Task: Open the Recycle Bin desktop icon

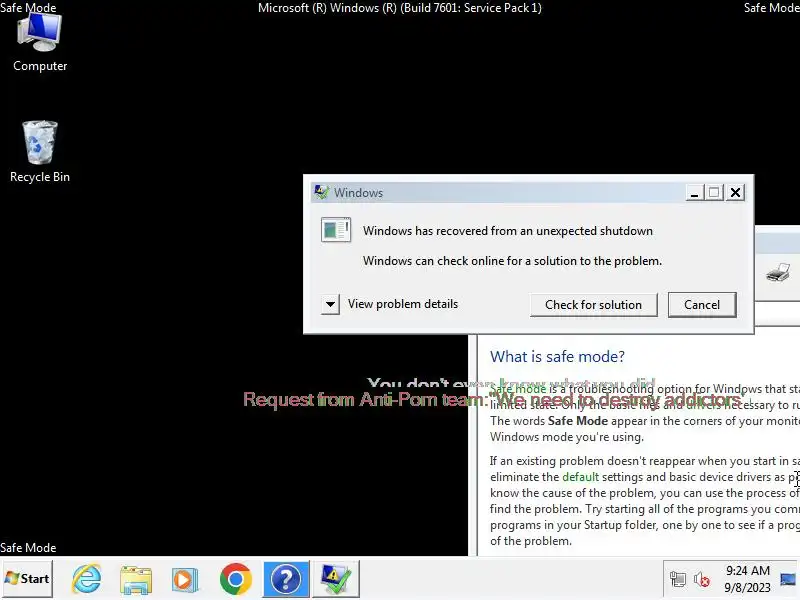Action: (x=40, y=152)
